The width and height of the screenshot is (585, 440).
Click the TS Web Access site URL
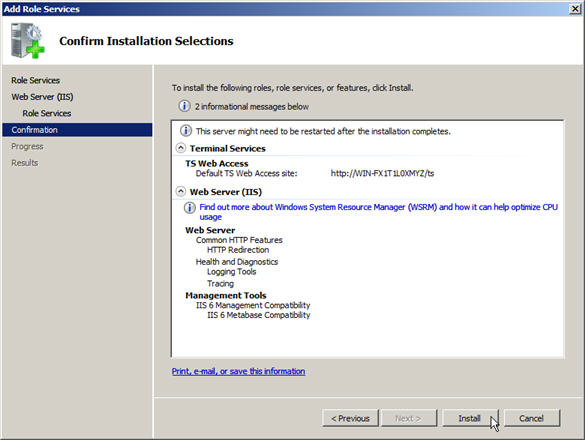[x=382, y=173]
